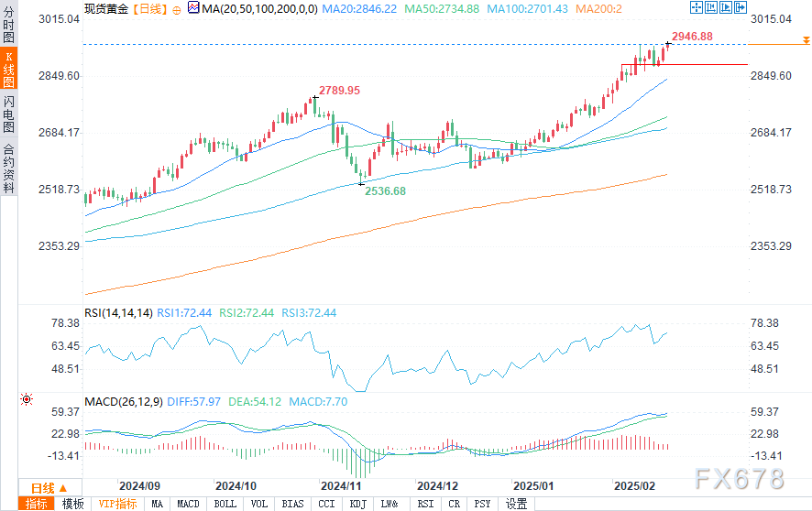The width and height of the screenshot is (812, 511).
Task: Apply the LW& indicator button
Action: [390, 504]
